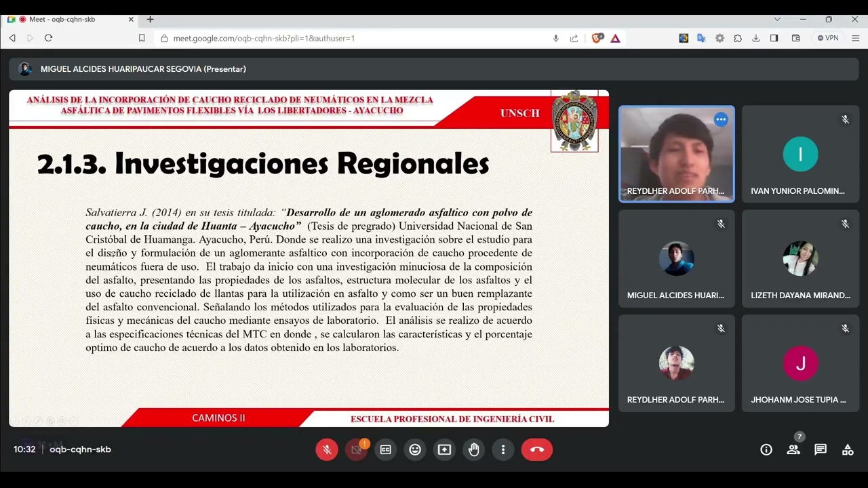This screenshot has height=488, width=868.
Task: Select LIZETH DAYANA MIRAND participant tile
Action: [800, 258]
